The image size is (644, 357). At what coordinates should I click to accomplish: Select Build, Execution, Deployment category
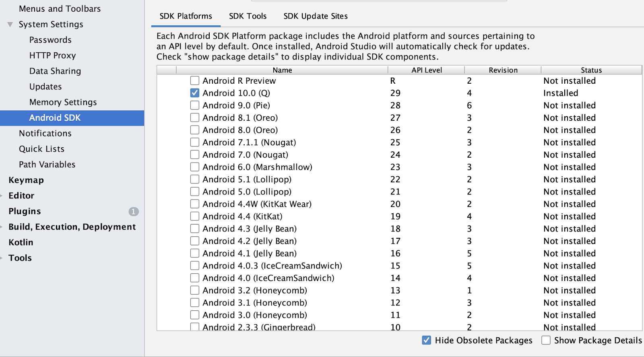pos(72,227)
